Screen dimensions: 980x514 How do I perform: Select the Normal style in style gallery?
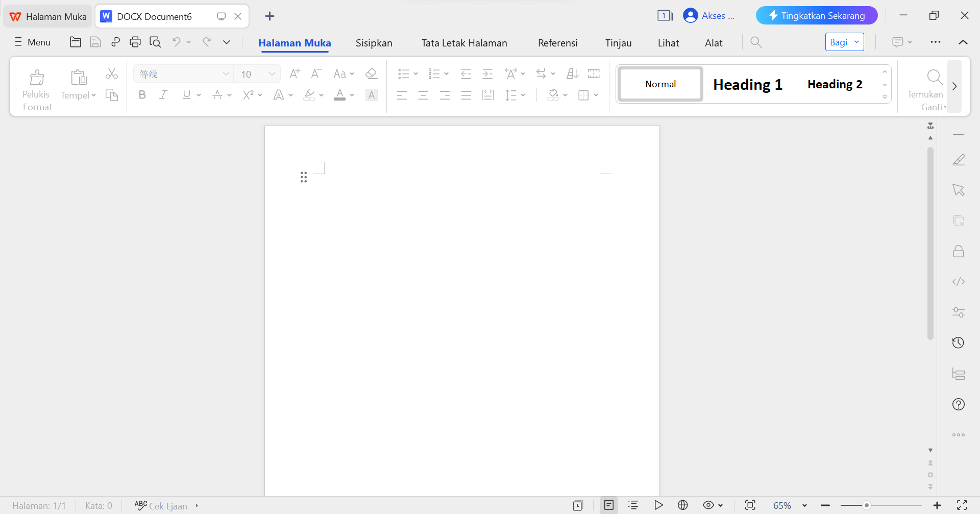point(660,84)
